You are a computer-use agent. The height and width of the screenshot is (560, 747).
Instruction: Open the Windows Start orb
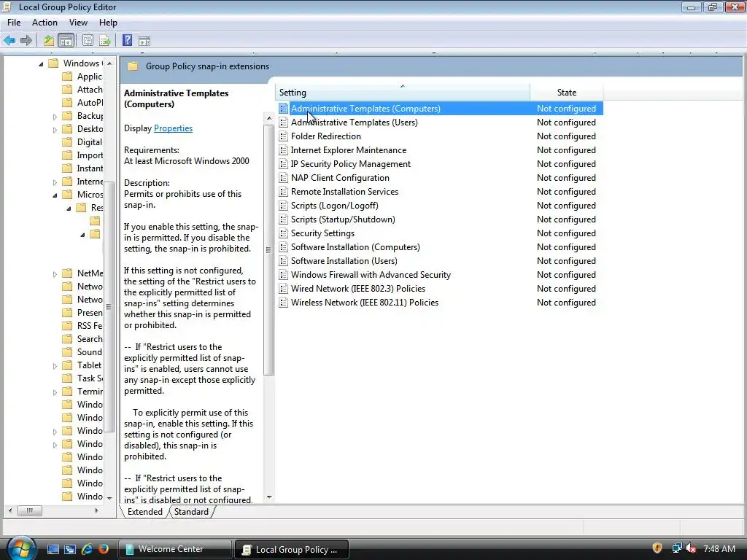(21, 548)
